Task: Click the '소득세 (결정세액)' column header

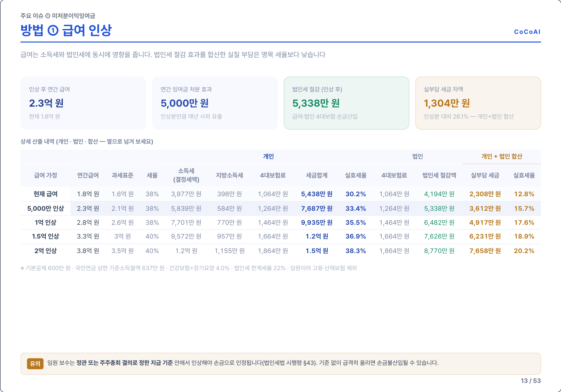Action: tap(186, 175)
